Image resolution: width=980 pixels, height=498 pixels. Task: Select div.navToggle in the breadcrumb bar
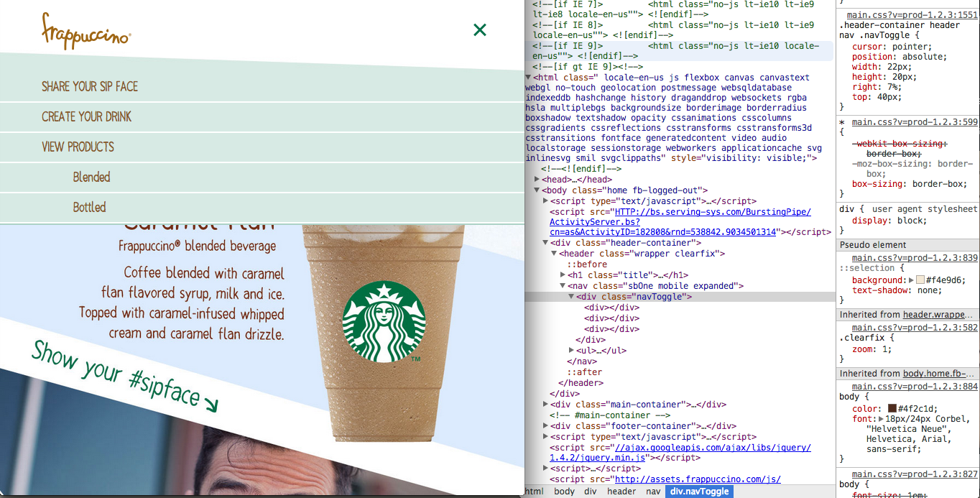pos(699,492)
